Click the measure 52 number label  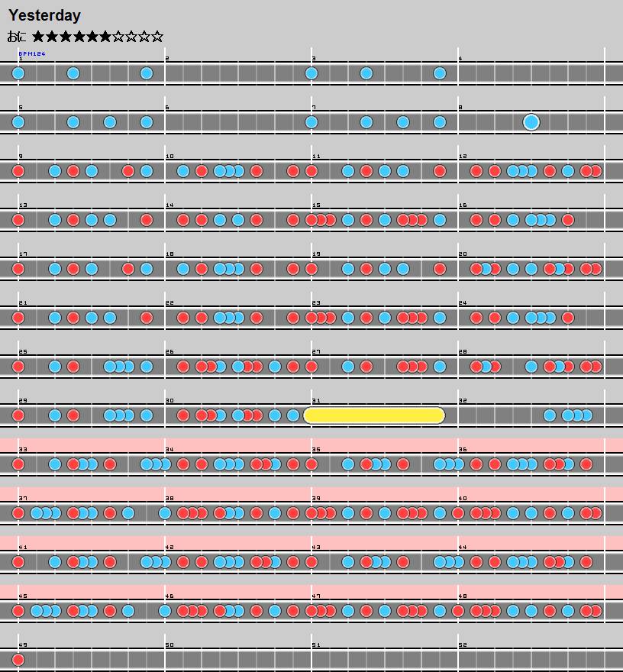pos(463,645)
